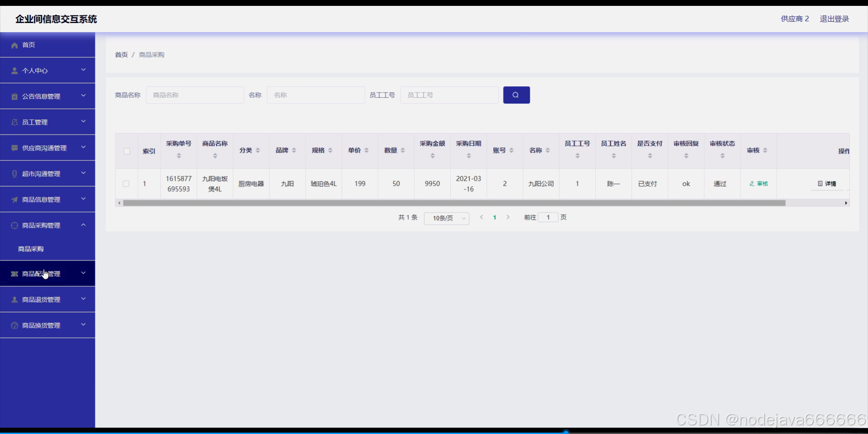Expand 供应商沟通管理 menu chevron
The image size is (868, 434).
(x=83, y=147)
